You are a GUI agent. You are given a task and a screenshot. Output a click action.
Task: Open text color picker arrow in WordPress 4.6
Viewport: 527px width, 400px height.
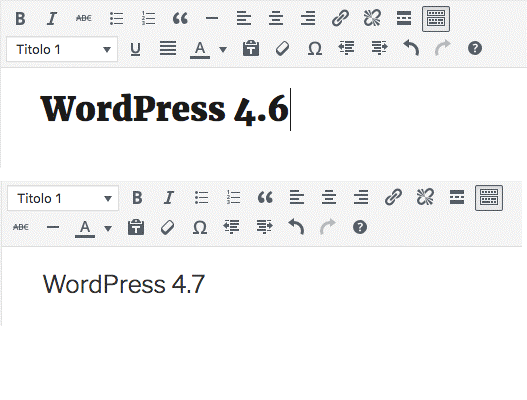click(x=222, y=50)
